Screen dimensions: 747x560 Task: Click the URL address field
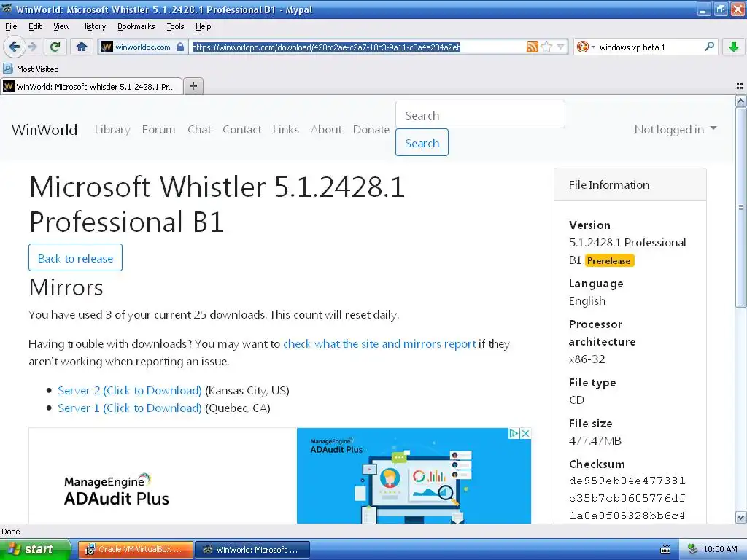[x=357, y=47]
